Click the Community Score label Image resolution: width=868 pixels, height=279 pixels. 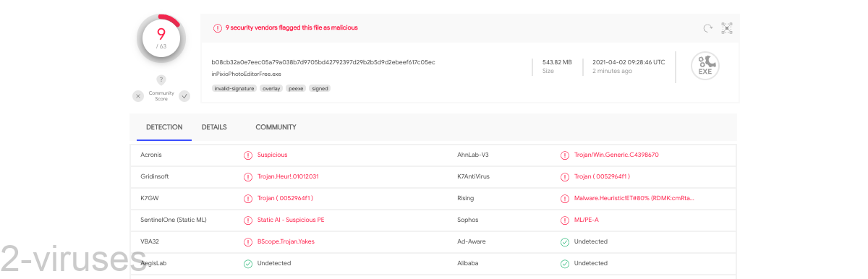161,96
